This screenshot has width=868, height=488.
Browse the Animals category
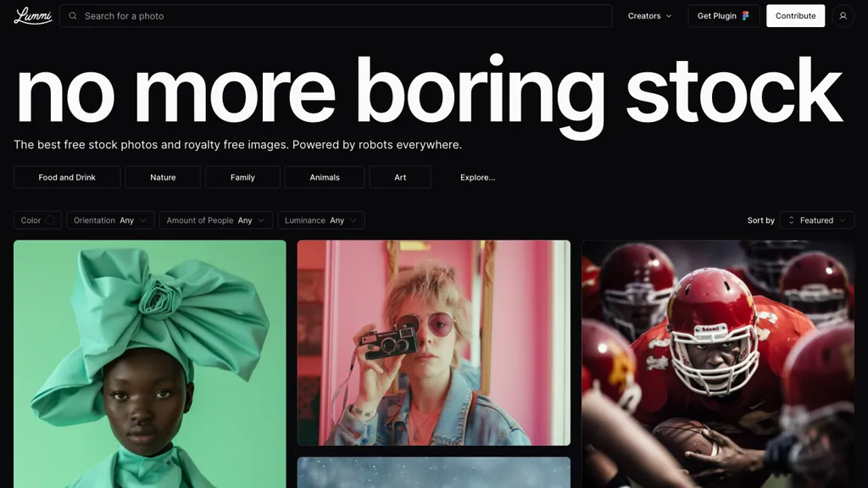tap(325, 177)
